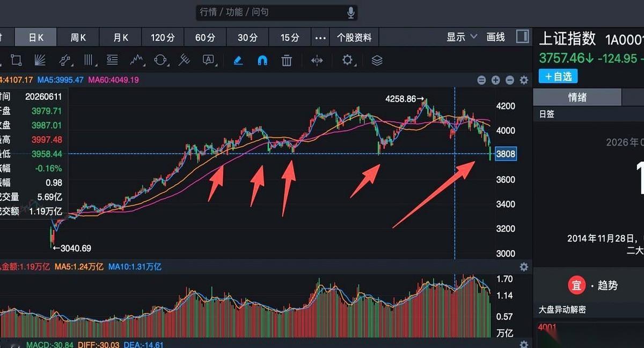Click the DIFF:-30.03 MACD label
Viewport: 644px width, 348px height.
coord(99,345)
